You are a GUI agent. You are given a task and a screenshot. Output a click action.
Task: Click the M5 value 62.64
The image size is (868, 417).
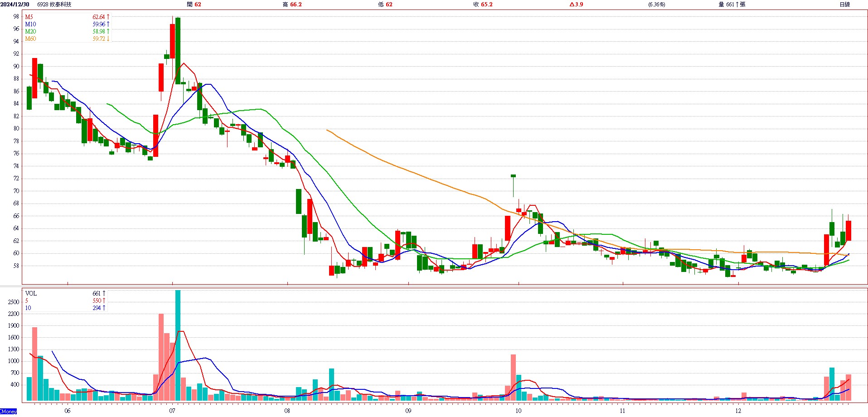pyautogui.click(x=99, y=17)
